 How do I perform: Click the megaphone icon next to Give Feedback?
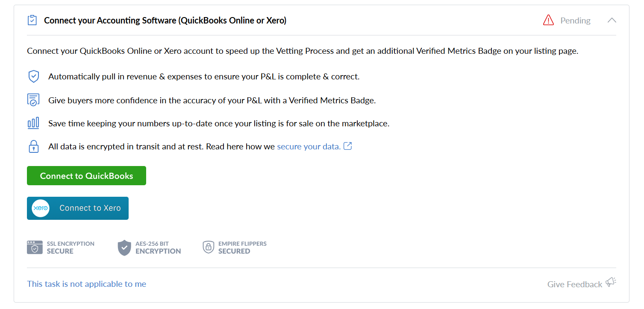click(611, 282)
